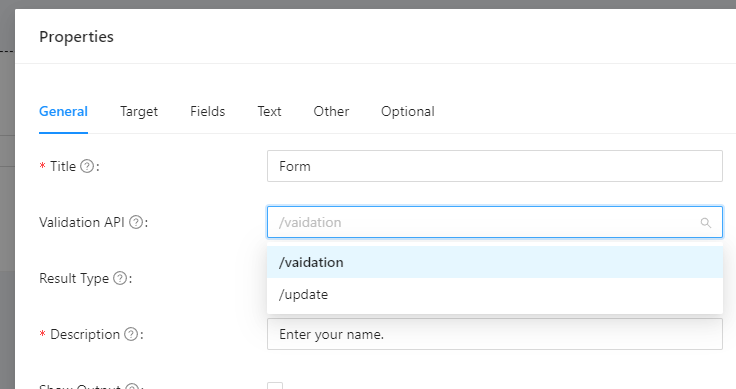Viewport: 736px width, 389px height.
Task: Click the Show Output help icon
Action: 132,386
